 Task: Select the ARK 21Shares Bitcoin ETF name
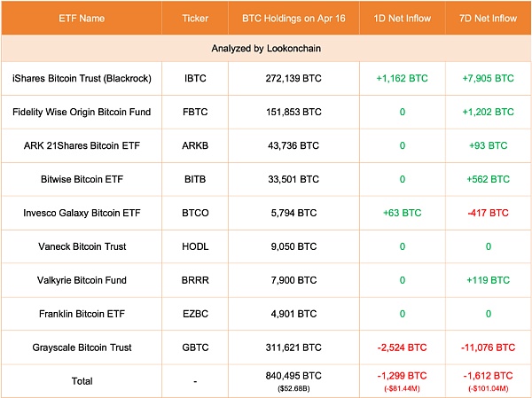pos(82,145)
